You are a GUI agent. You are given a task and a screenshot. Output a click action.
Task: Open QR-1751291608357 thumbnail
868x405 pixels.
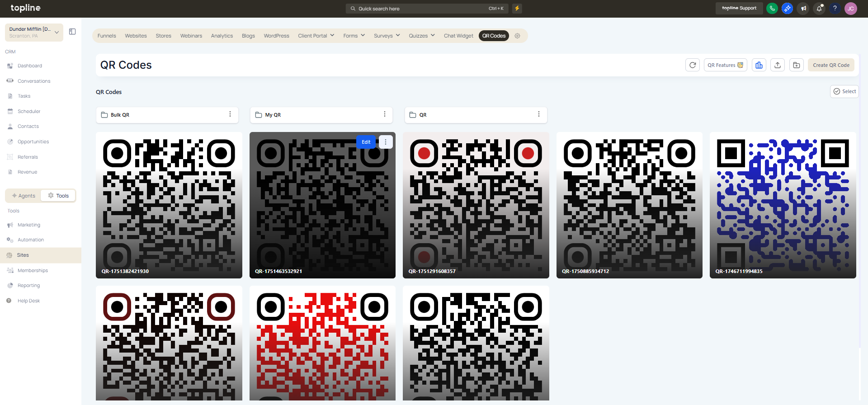click(476, 205)
